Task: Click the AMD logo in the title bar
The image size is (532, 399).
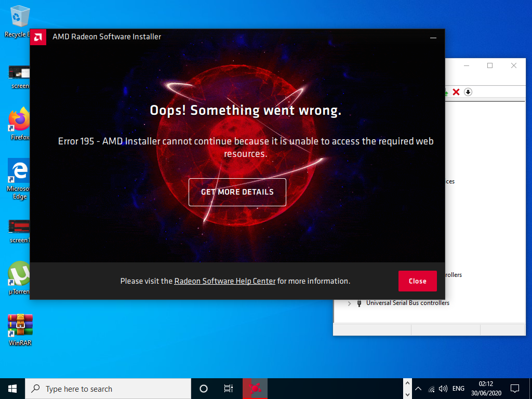Action: click(x=38, y=37)
